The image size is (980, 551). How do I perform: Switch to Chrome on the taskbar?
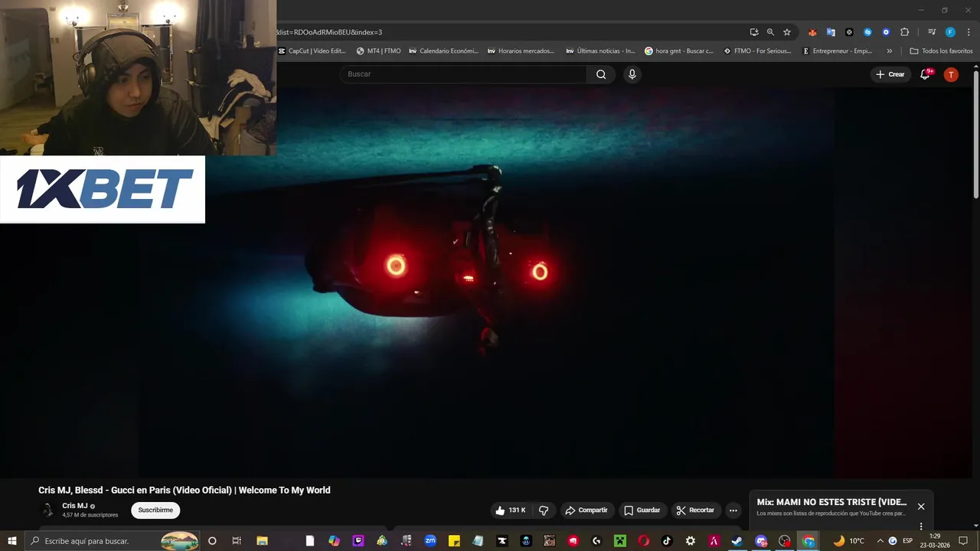[x=808, y=541]
